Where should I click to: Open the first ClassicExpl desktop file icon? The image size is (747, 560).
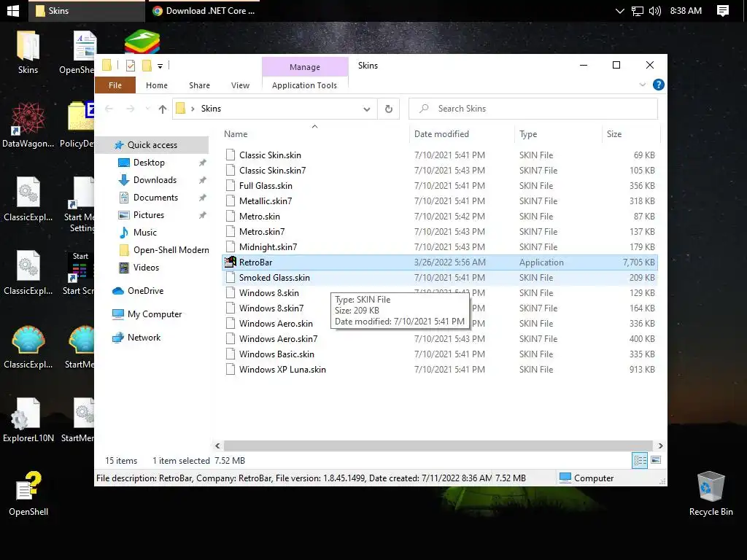click(x=28, y=199)
